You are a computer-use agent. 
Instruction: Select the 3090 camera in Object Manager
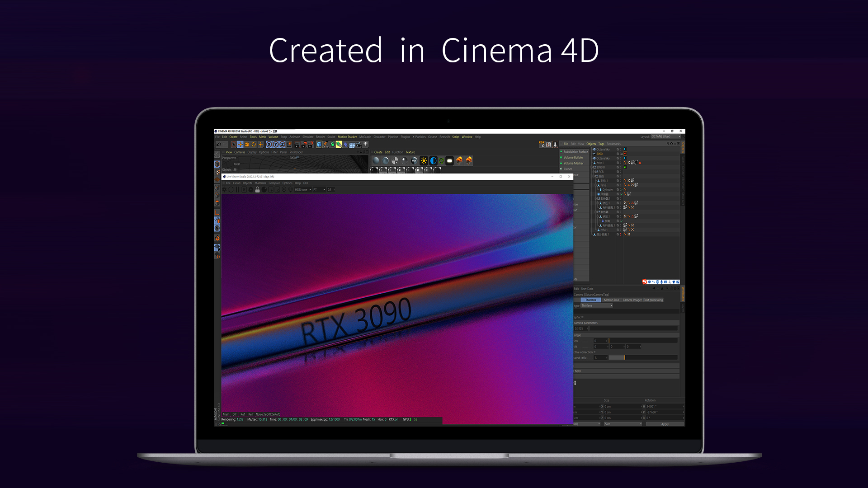point(599,154)
